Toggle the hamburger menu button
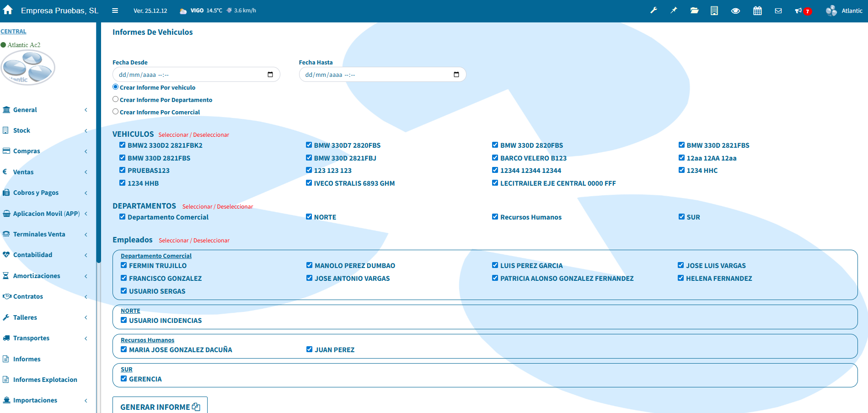This screenshot has width=868, height=413. pyautogui.click(x=115, y=11)
